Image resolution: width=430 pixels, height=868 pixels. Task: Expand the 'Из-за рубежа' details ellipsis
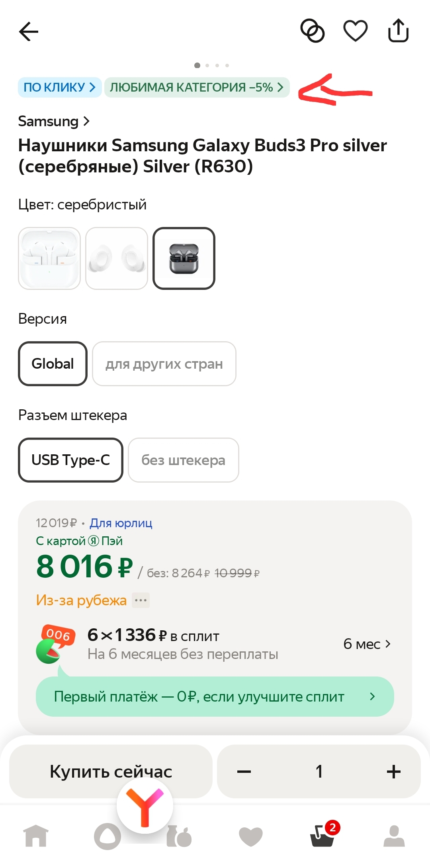pyautogui.click(x=141, y=600)
